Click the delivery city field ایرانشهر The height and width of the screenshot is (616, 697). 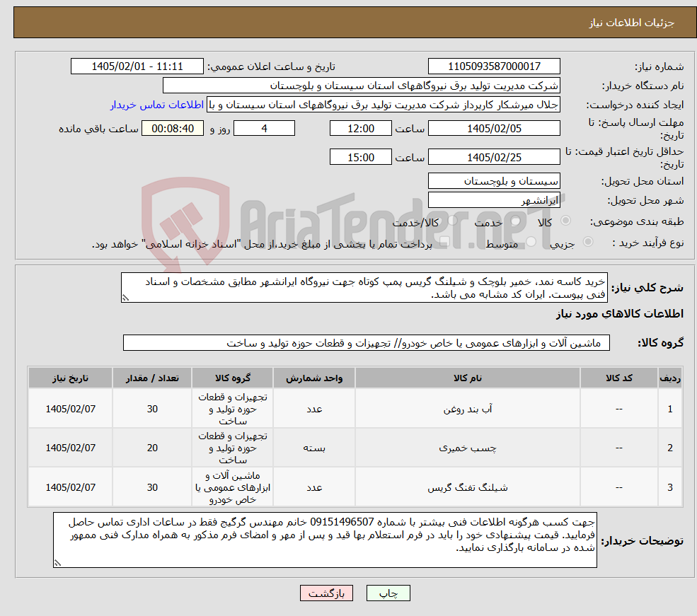point(494,200)
